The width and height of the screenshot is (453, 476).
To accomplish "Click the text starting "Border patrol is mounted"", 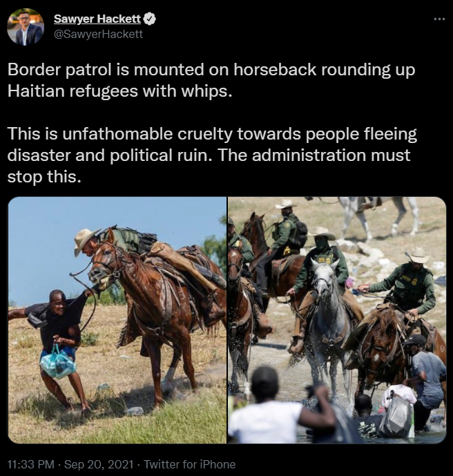I will click(211, 80).
